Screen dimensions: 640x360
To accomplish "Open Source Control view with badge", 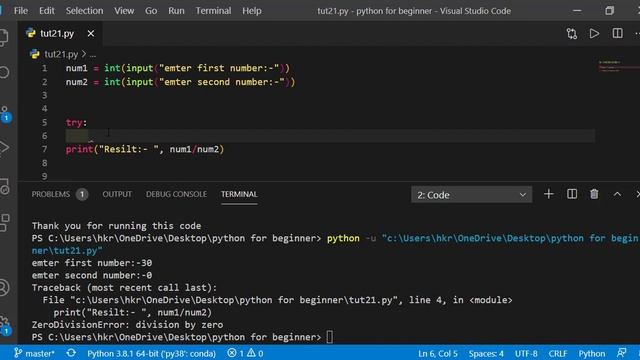I will click(5, 114).
